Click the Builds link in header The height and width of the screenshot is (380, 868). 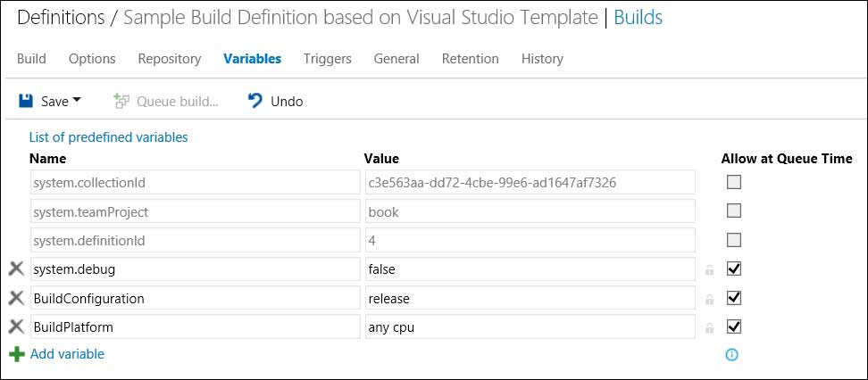coord(638,17)
